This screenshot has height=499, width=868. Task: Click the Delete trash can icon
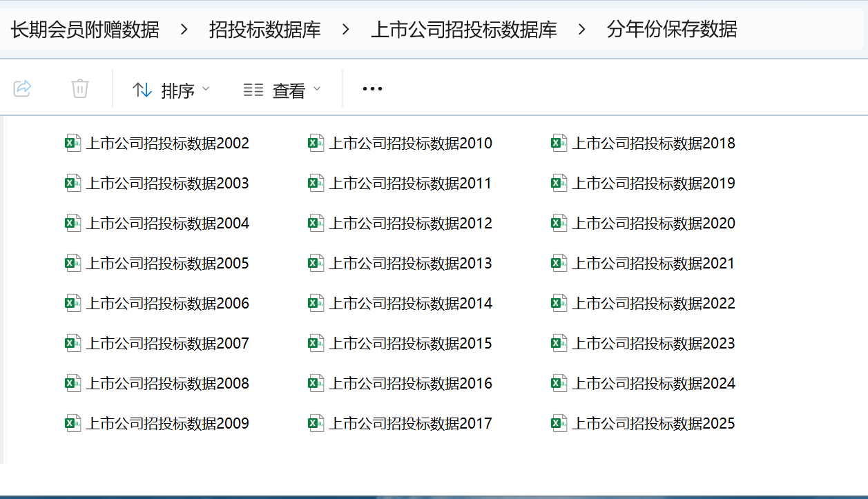(x=80, y=88)
